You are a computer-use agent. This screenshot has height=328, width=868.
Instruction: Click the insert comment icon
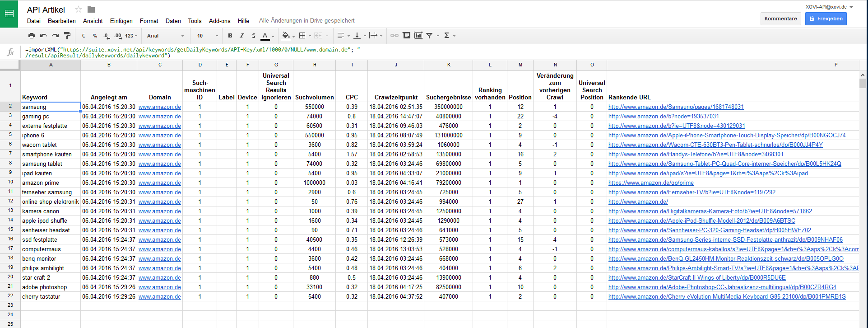[x=407, y=36]
